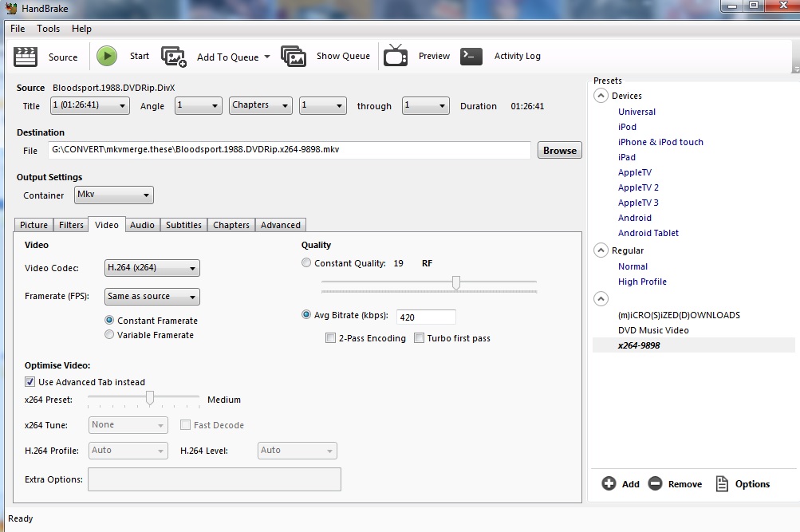Image resolution: width=800 pixels, height=532 pixels.
Task: Open the Show Queue icon
Action: (294, 57)
